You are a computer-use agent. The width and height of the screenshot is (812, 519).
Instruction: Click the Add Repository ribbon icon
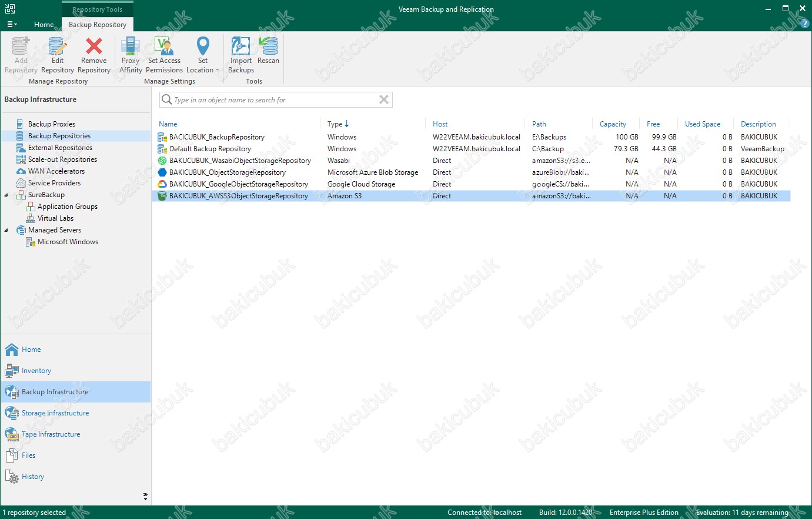click(x=21, y=55)
